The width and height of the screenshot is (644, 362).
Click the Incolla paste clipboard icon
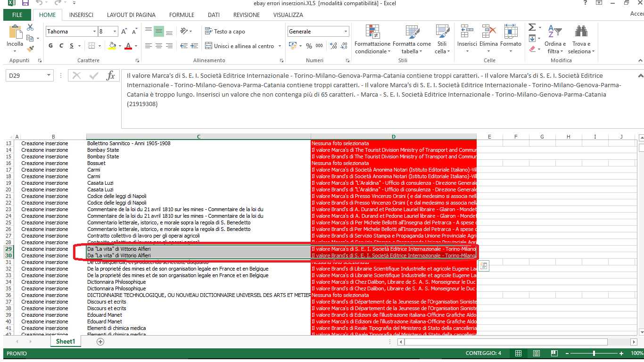pos(15,33)
